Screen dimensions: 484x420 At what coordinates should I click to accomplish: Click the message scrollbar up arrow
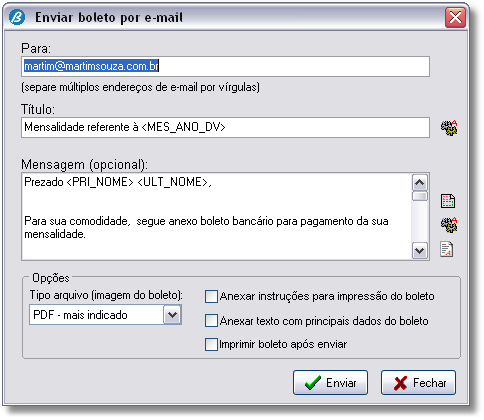point(420,182)
